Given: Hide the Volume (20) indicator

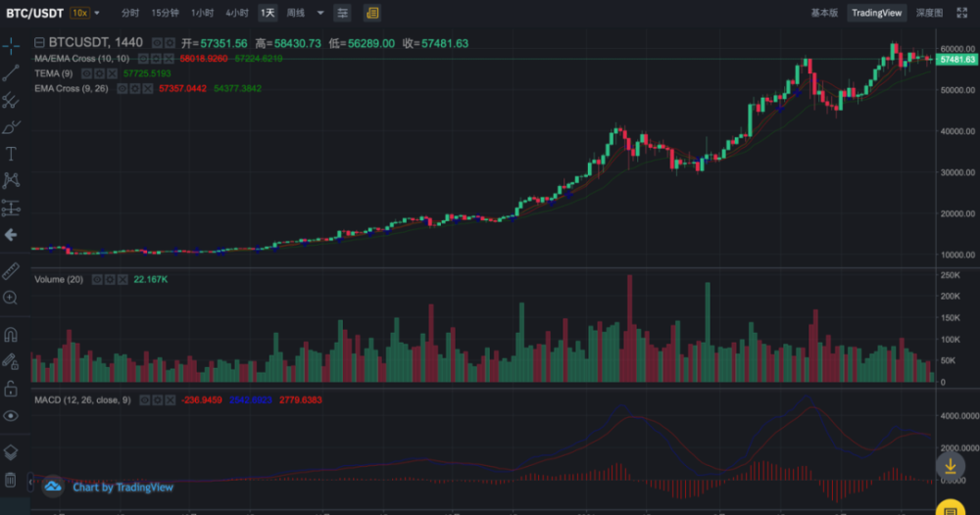Looking at the screenshot, I should (97, 279).
